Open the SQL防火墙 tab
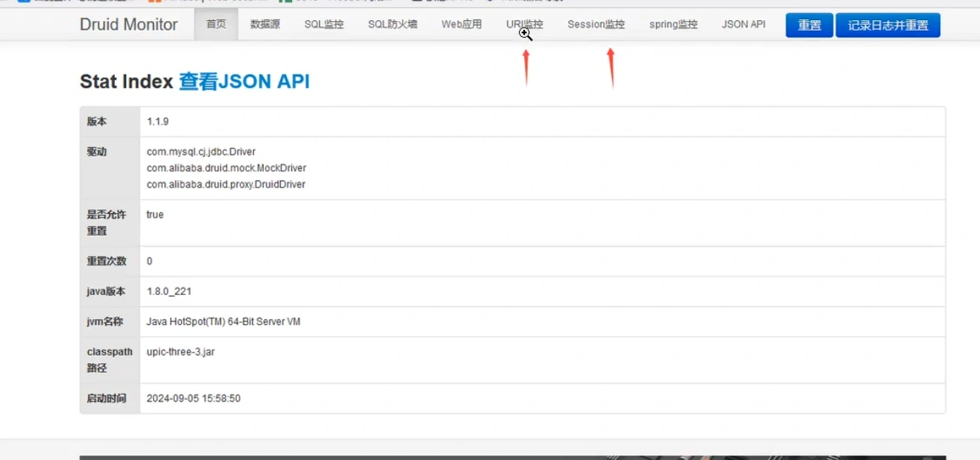Image resolution: width=980 pixels, height=460 pixels. click(x=392, y=25)
